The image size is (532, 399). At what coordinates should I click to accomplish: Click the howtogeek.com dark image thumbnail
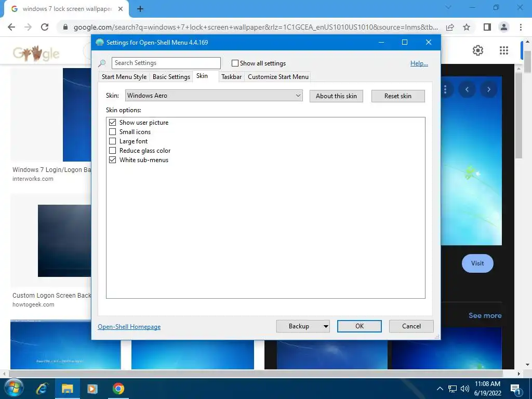coord(64,241)
